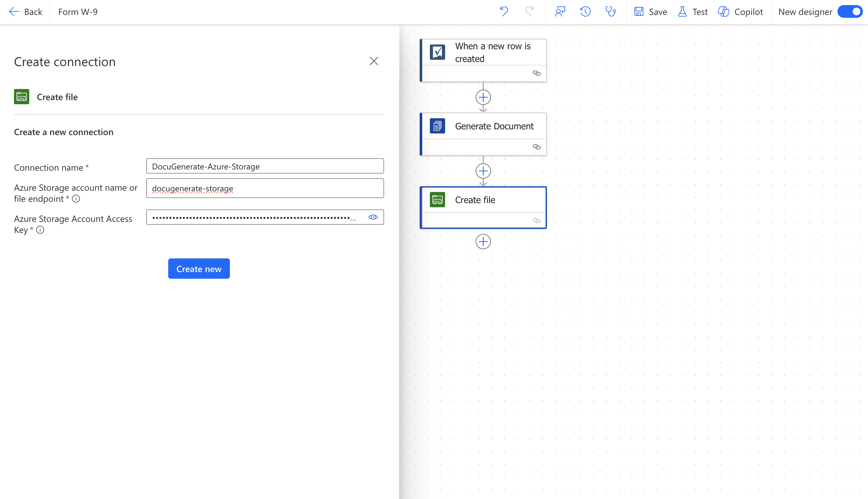868x499 pixels.
Task: Edit the Azure Storage account name field
Action: pos(265,188)
